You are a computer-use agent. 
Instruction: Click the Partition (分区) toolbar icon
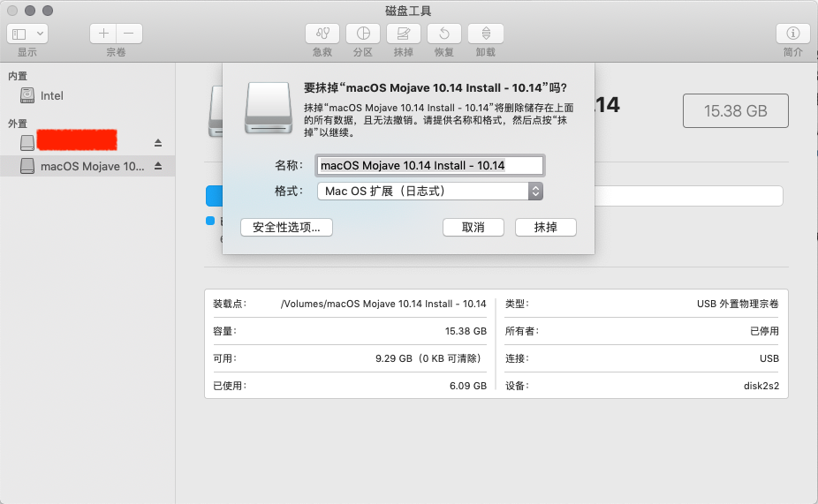[x=363, y=34]
